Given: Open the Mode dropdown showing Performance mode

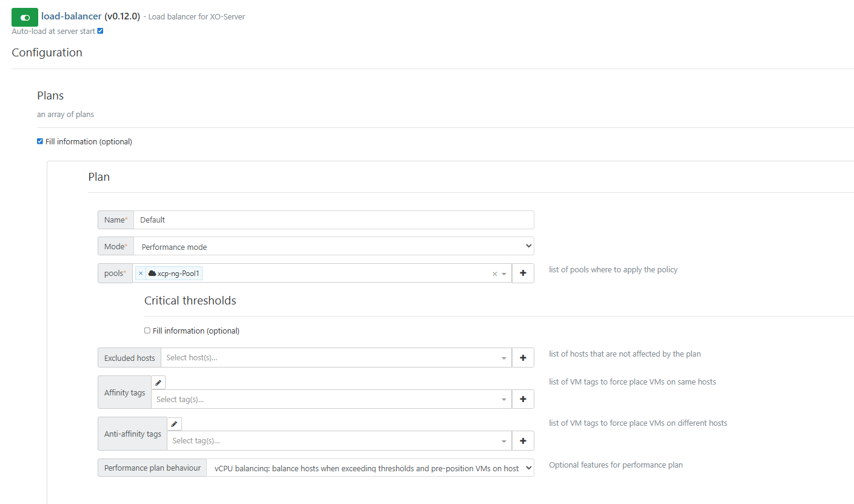Looking at the screenshot, I should (x=334, y=246).
